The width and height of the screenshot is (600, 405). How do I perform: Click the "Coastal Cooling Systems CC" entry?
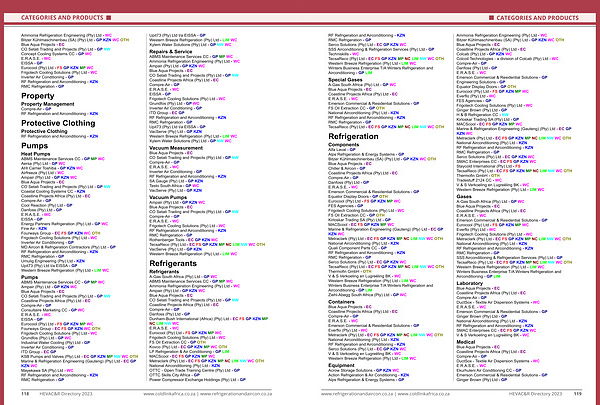(x=51, y=191)
